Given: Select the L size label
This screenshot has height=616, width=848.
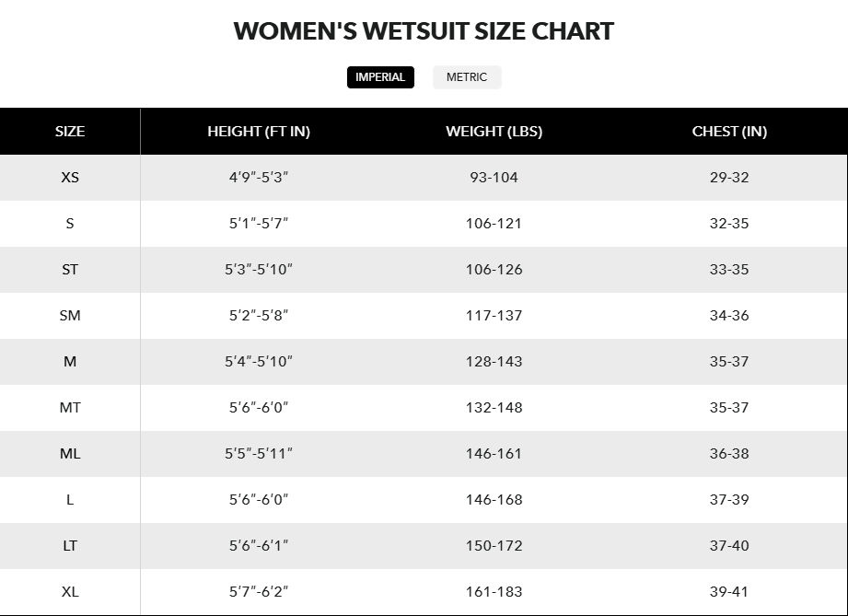Looking at the screenshot, I should coord(69,500).
